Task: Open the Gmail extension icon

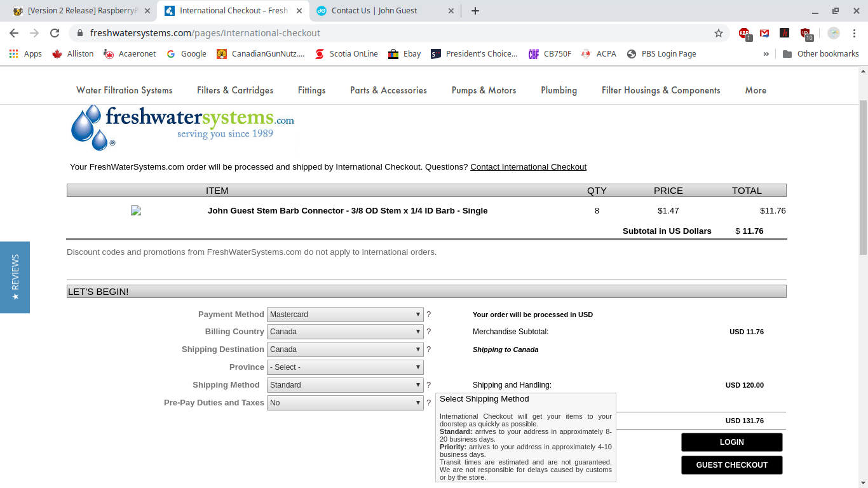Action: point(764,33)
